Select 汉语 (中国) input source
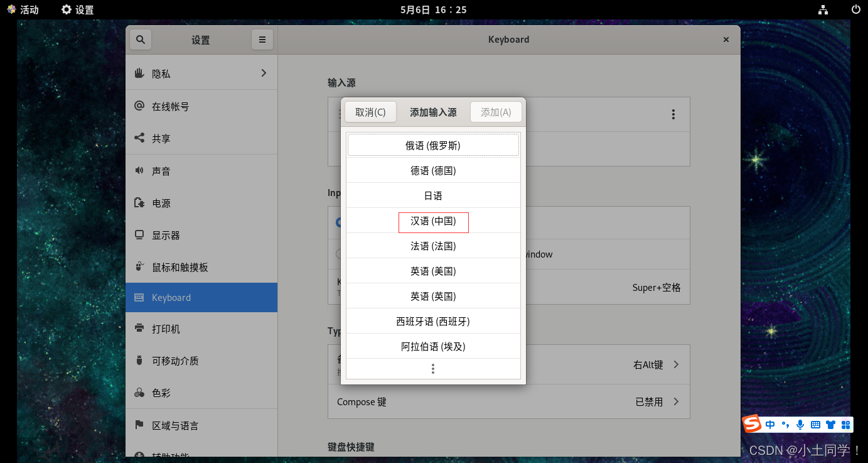Viewport: 868px width, 463px height. coord(433,221)
